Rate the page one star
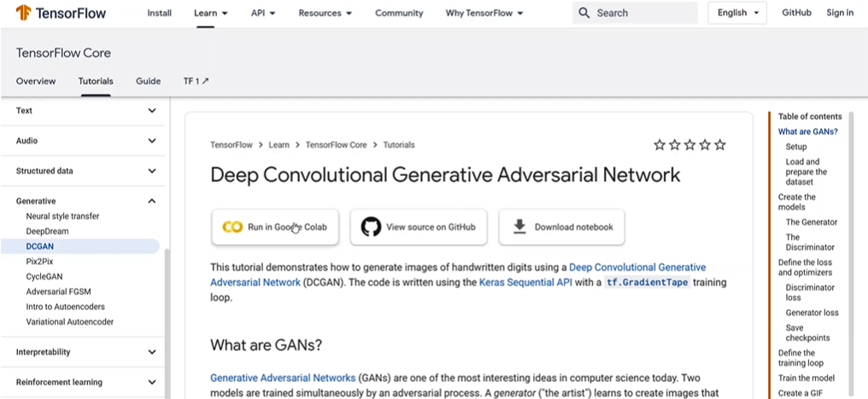 [660, 145]
